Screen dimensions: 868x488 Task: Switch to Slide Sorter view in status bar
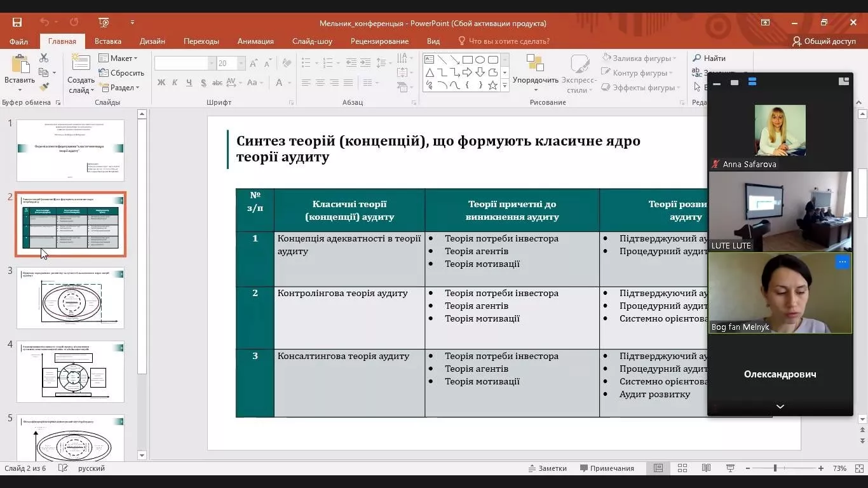pyautogui.click(x=682, y=468)
